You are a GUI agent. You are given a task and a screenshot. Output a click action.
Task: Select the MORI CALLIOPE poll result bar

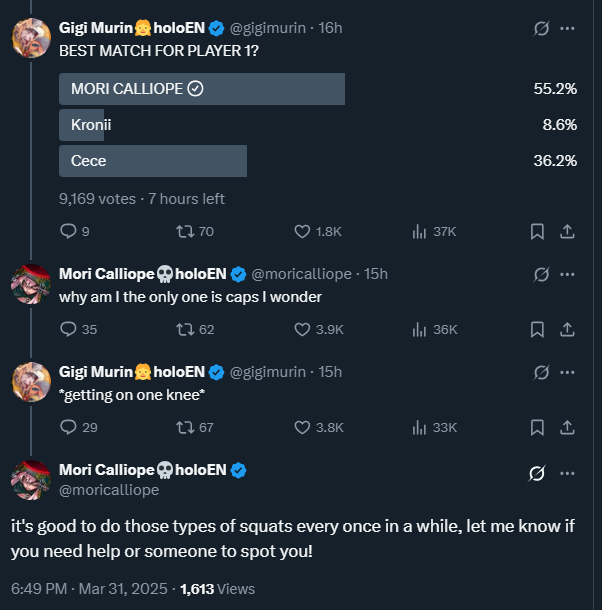(x=202, y=88)
